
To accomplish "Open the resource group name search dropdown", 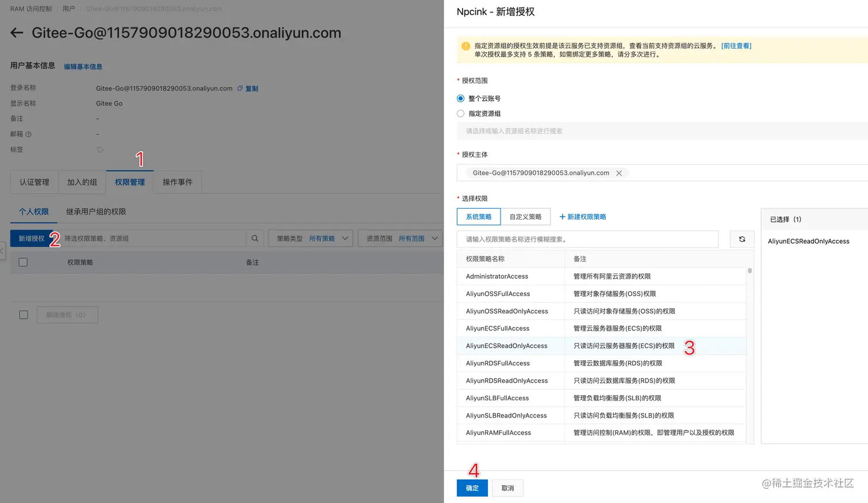I will 662,131.
